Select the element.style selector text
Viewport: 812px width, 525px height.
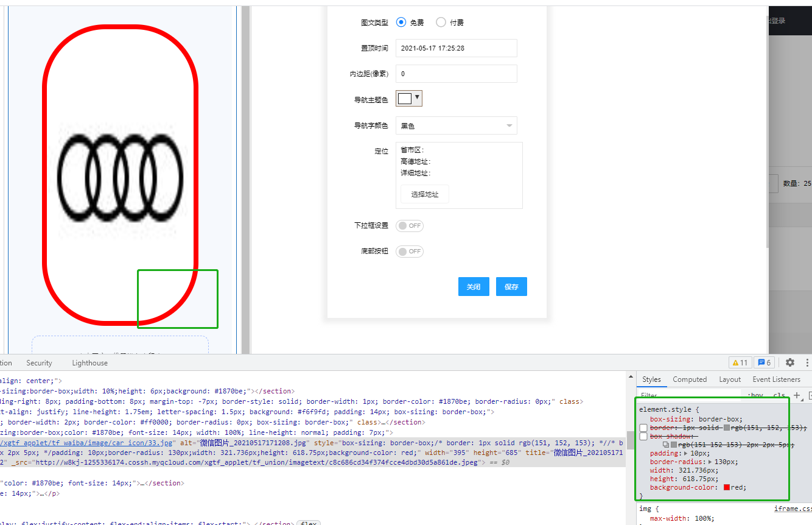point(665,409)
